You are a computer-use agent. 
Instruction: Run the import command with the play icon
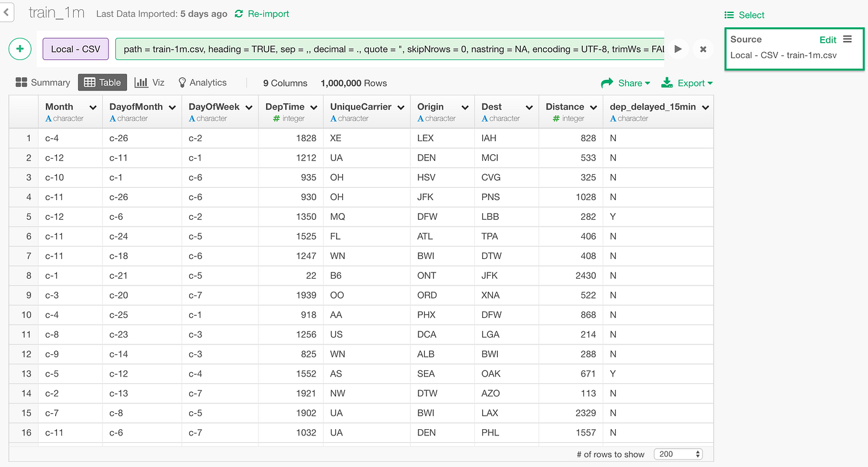click(x=678, y=49)
